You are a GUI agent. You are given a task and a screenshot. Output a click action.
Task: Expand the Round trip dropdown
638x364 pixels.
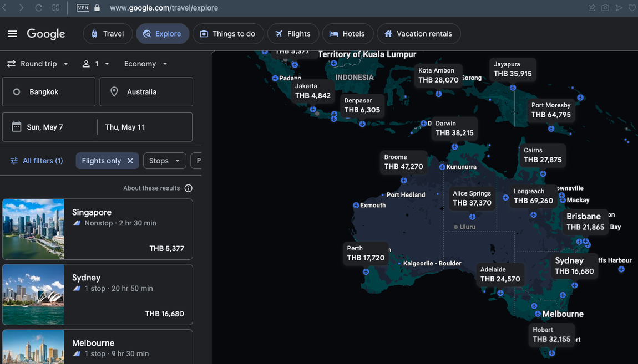pyautogui.click(x=38, y=64)
